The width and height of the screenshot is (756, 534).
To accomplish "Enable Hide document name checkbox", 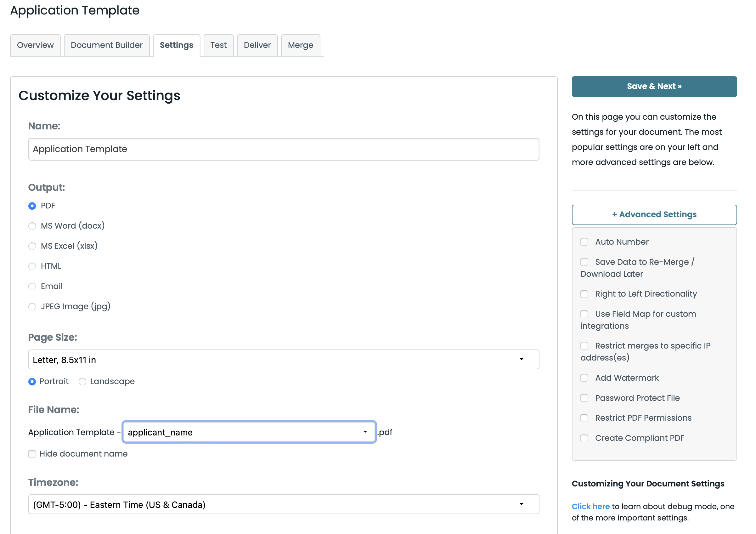I will coord(32,454).
